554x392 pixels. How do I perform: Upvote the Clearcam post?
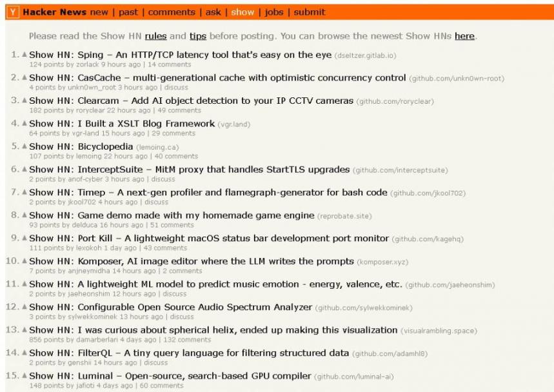[x=25, y=101]
